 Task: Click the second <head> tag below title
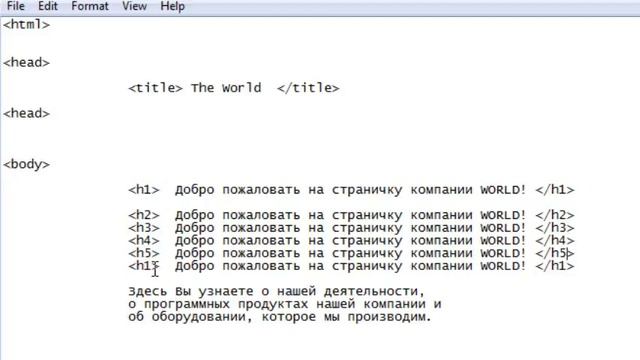(27, 113)
